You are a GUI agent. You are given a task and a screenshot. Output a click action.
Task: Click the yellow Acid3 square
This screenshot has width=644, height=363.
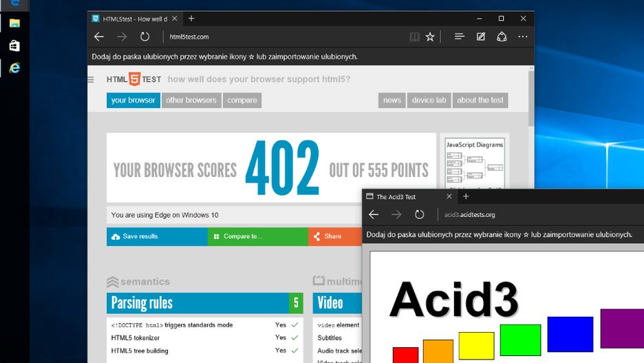pyautogui.click(x=476, y=346)
